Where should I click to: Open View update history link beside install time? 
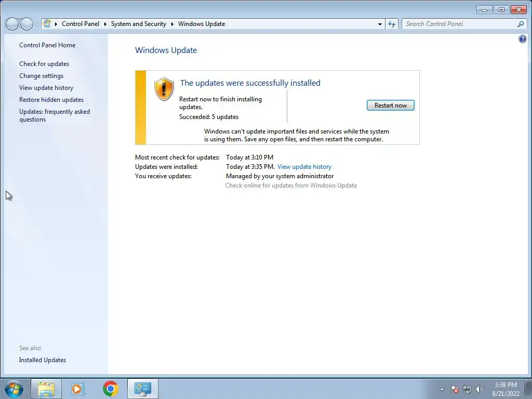click(x=304, y=167)
